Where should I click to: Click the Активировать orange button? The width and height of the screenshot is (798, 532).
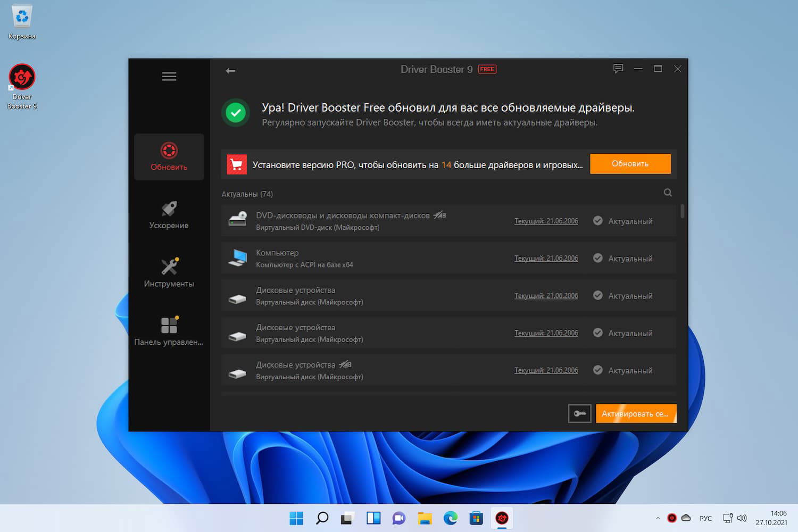[636, 413]
